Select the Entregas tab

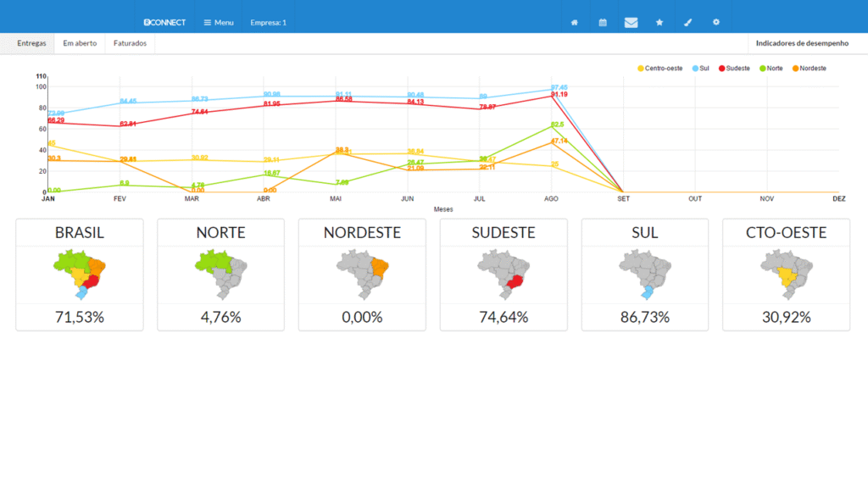pos(32,42)
